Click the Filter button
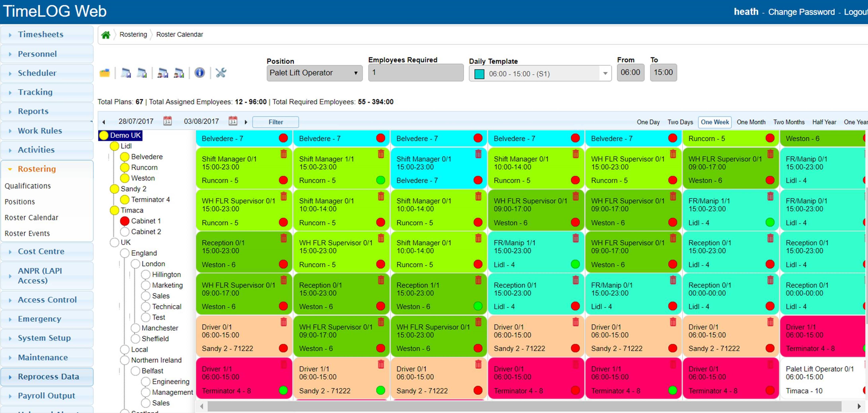This screenshot has height=413, width=868. pyautogui.click(x=275, y=122)
